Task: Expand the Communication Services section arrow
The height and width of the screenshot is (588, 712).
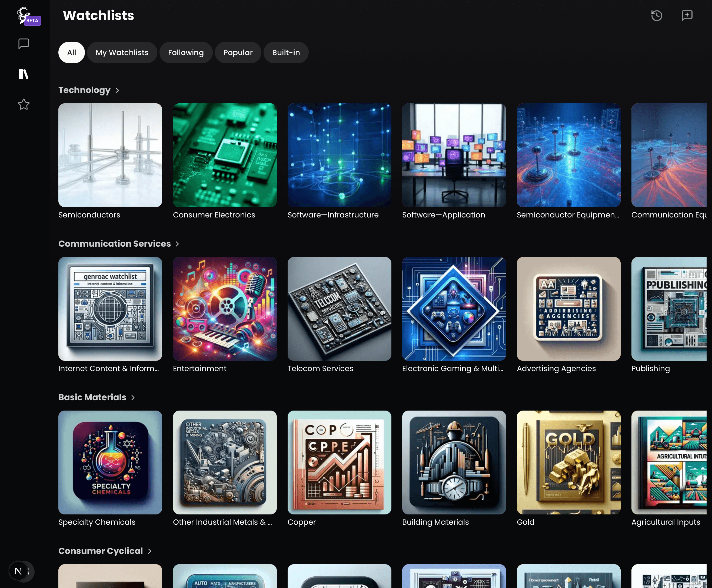Action: 177,244
